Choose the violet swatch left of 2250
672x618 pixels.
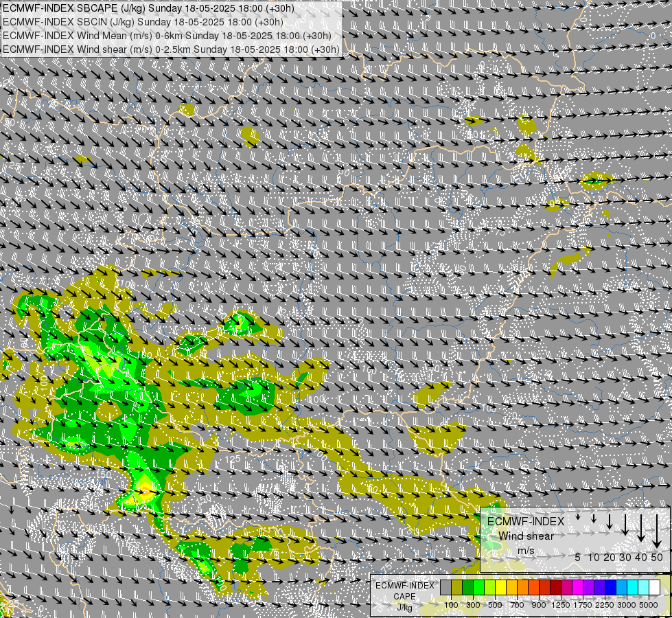[x=600, y=588]
